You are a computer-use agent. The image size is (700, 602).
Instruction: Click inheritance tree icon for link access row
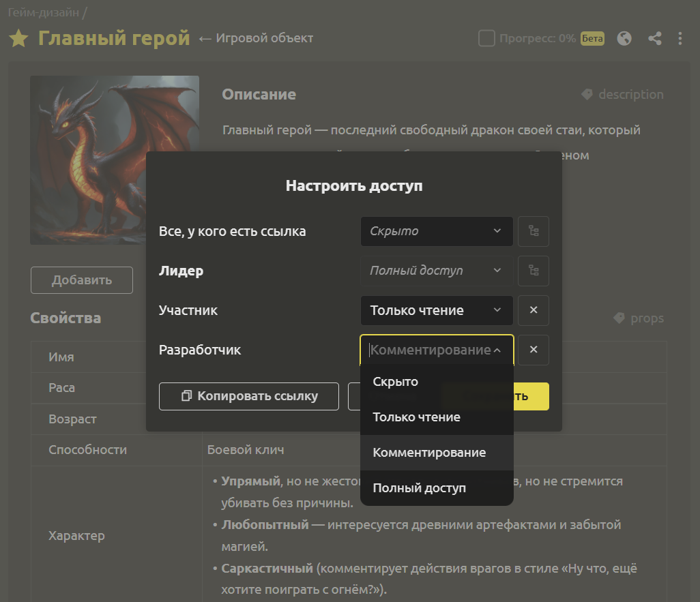(x=534, y=231)
